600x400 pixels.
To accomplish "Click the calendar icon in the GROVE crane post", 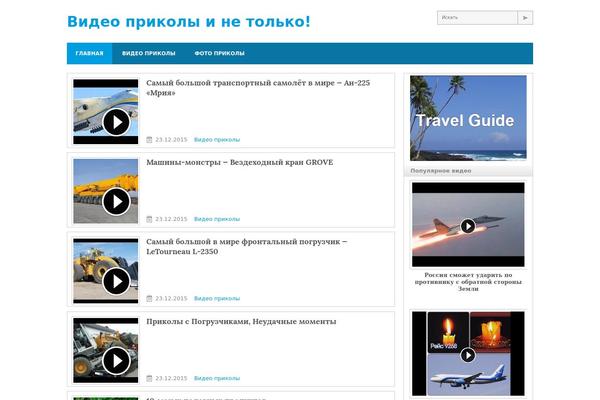I will (149, 219).
